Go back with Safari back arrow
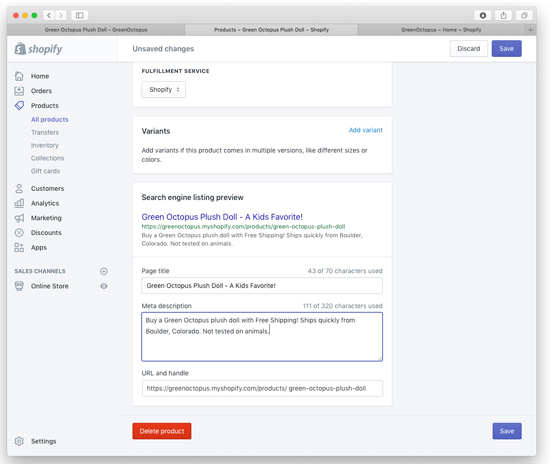This screenshot has height=464, width=550. (x=49, y=15)
